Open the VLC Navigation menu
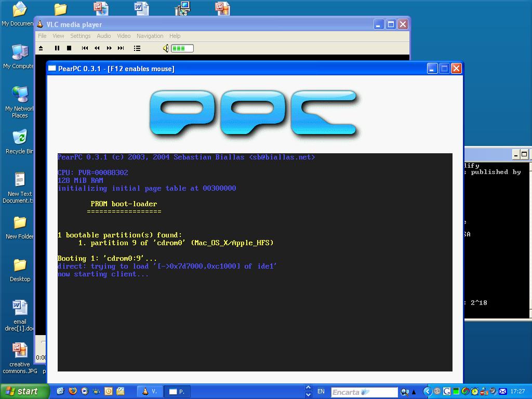 tap(150, 36)
